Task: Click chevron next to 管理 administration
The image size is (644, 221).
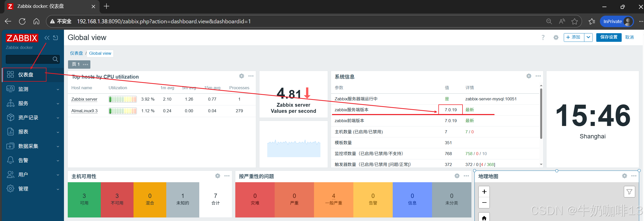Action: coord(58,189)
